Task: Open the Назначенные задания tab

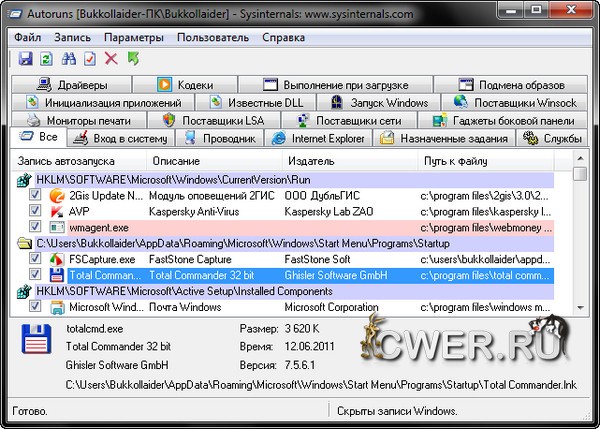Action: pyautogui.click(x=444, y=138)
